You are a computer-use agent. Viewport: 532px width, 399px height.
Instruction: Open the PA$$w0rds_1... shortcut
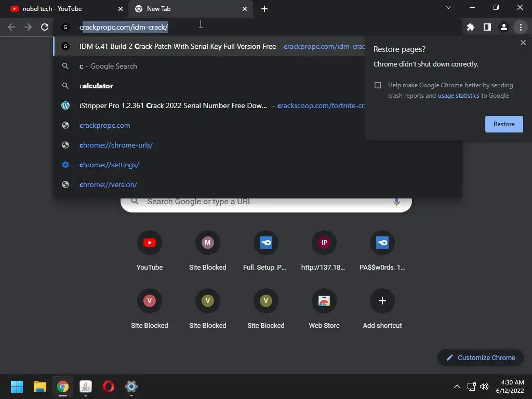point(382,251)
